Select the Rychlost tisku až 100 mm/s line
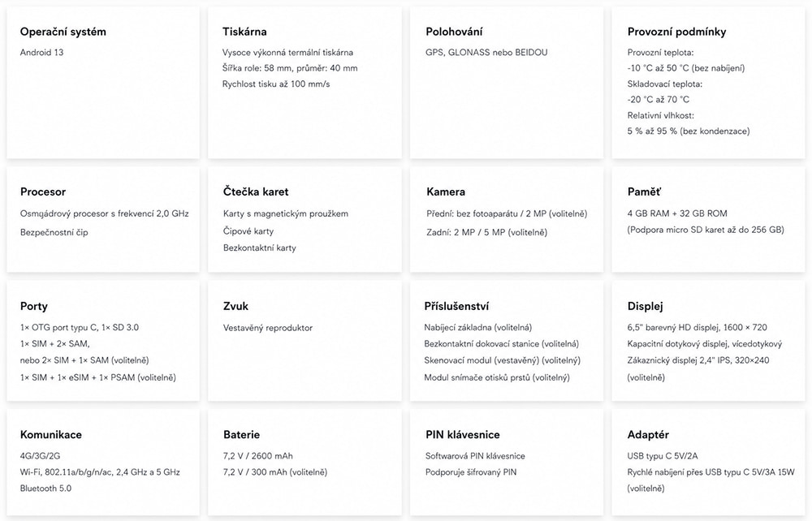 (276, 84)
